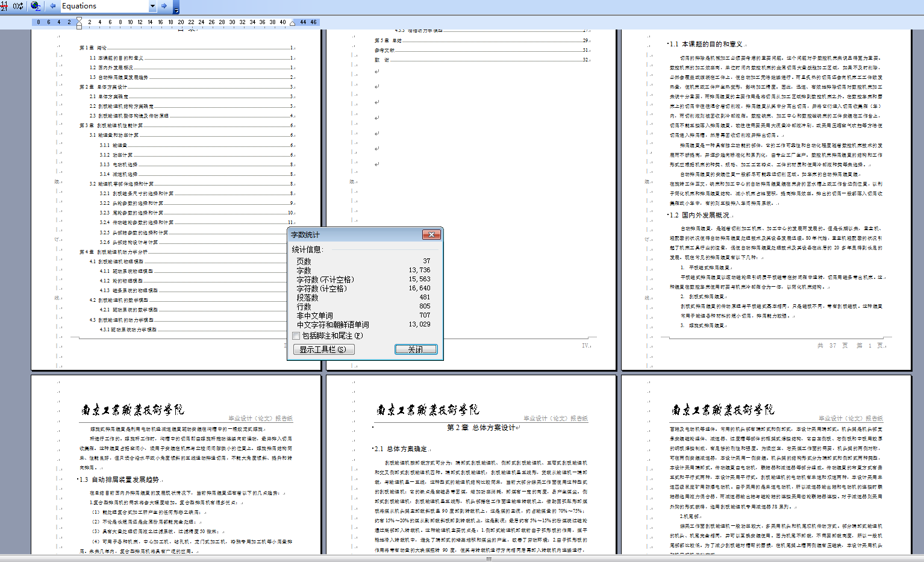Image resolution: width=924 pixels, height=562 pixels.
Task: Open table of contents entry 第5章
Action: [x=482, y=40]
